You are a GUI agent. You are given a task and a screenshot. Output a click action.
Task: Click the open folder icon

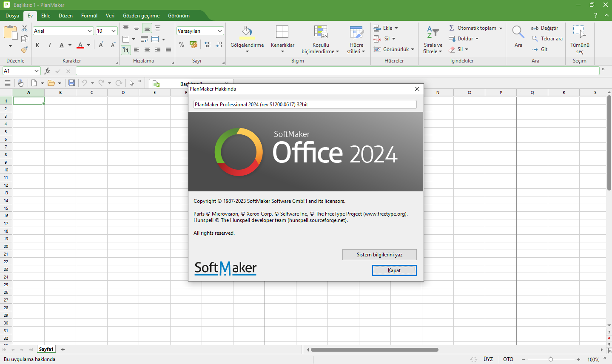51,83
